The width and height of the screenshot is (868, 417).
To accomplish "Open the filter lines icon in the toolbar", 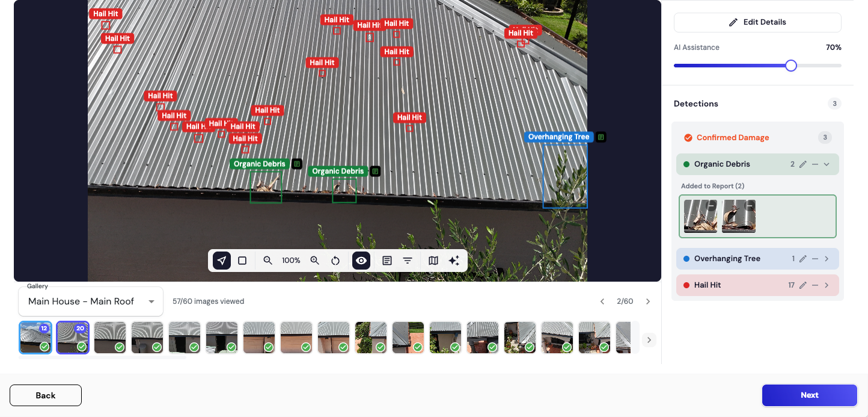I will coord(408,261).
